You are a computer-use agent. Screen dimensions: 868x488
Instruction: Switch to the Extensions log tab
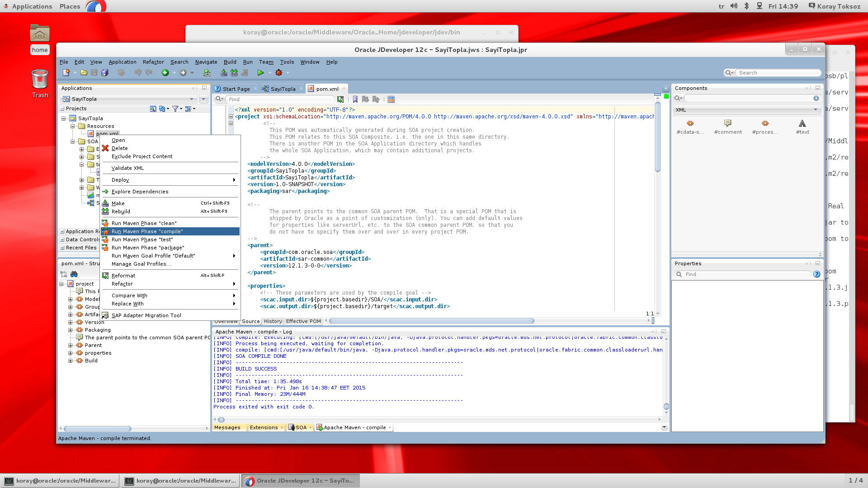[x=264, y=427]
